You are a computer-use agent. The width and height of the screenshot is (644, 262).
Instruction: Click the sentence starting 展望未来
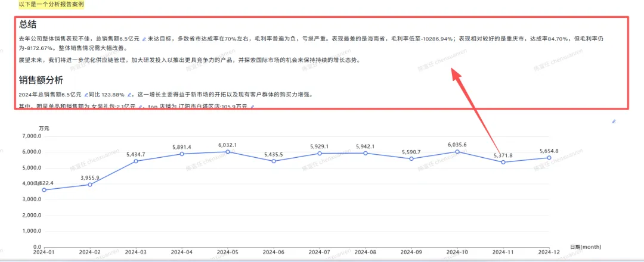pos(190,60)
